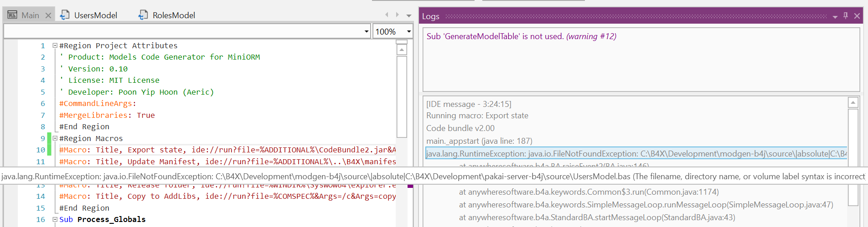Click the Main tab designer icon
Screen dimensions: 868x227
click(12, 15)
